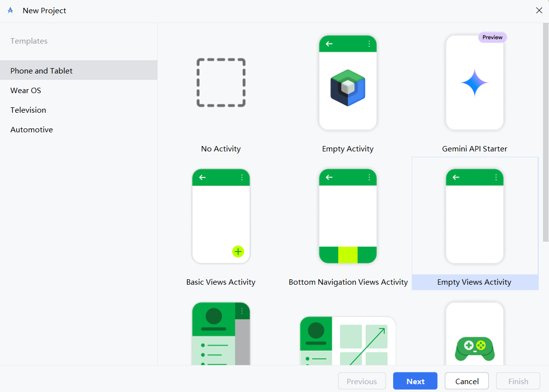Click the Preview badge on Gemini API Starter

[x=492, y=37]
